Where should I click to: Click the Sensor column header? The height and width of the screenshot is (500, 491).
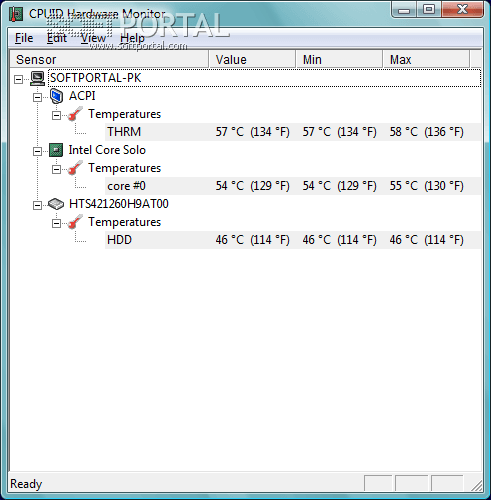[109, 60]
